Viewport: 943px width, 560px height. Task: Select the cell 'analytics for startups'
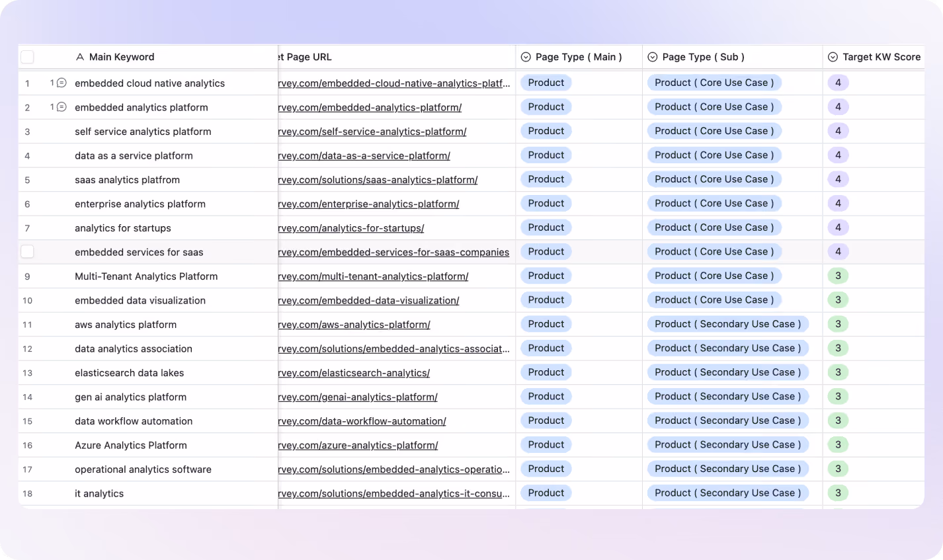click(123, 228)
